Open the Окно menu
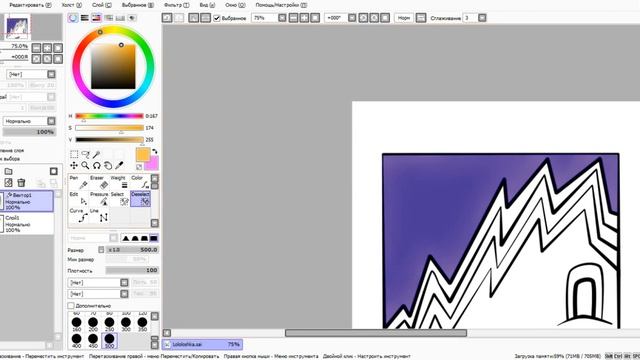640x360 pixels. coord(235,5)
